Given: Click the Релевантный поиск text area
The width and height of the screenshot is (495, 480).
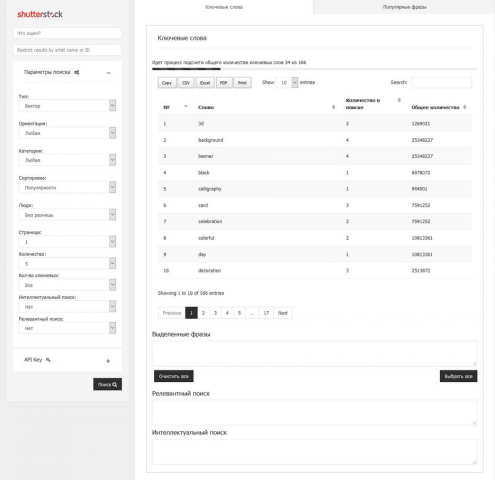Looking at the screenshot, I should click(314, 413).
